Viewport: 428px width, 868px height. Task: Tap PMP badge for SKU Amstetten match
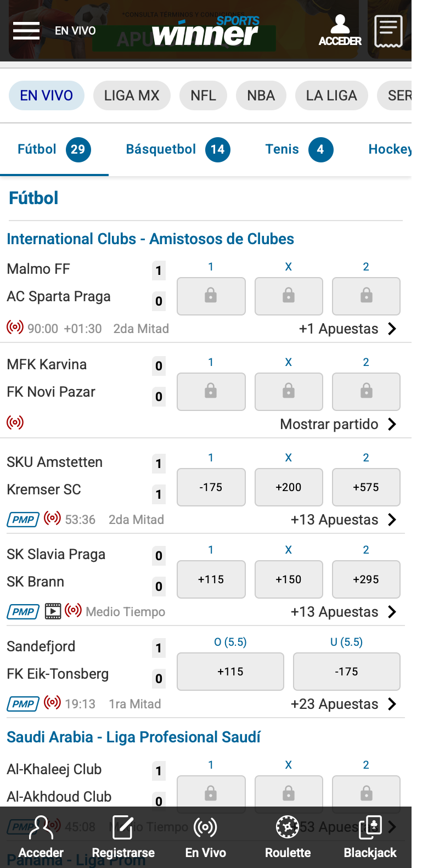pos(23,520)
